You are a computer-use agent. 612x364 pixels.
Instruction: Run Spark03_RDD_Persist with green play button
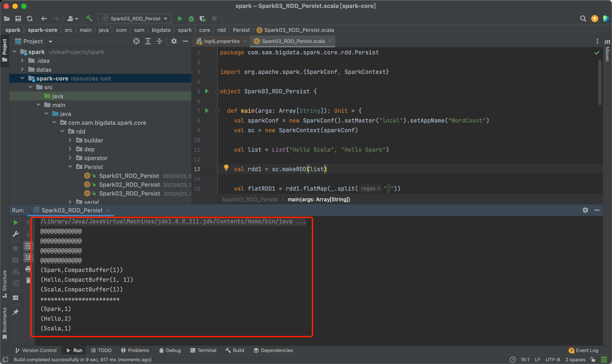[x=180, y=19]
